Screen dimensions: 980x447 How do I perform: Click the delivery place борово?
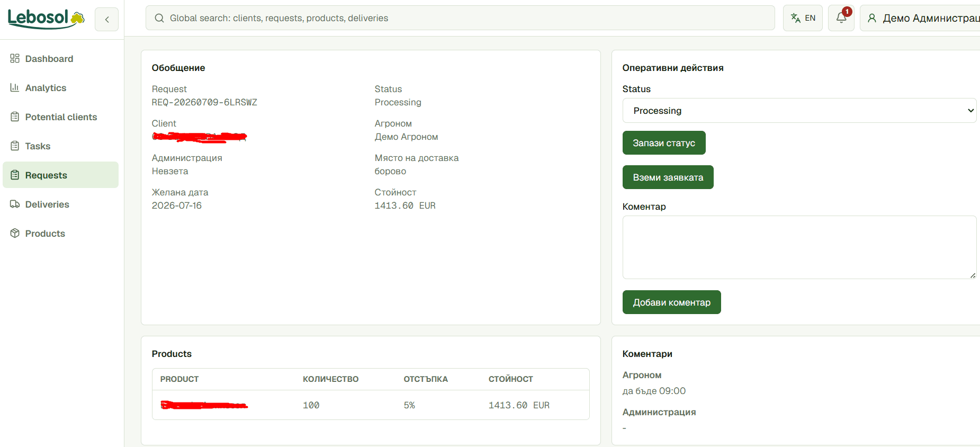pos(390,171)
